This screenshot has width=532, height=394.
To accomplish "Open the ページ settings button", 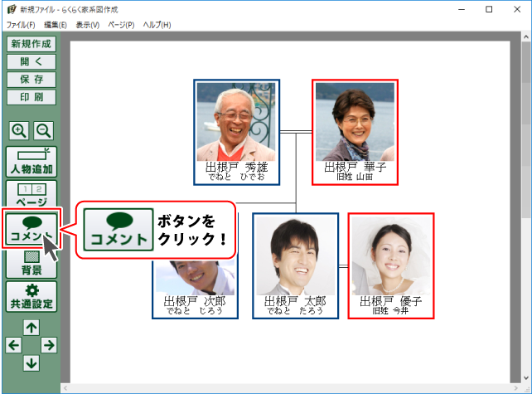I will tap(31, 193).
